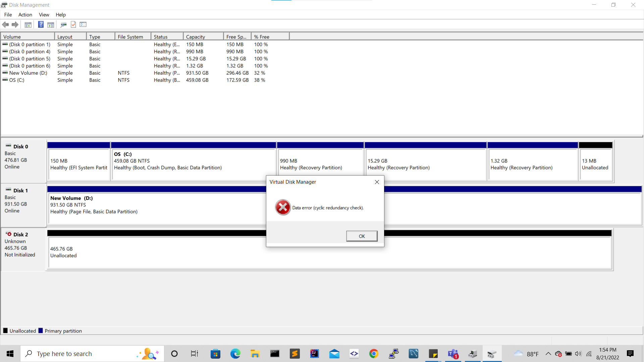Select the 990 MB Recovery Partition block
The image size is (644, 362).
tap(320, 162)
